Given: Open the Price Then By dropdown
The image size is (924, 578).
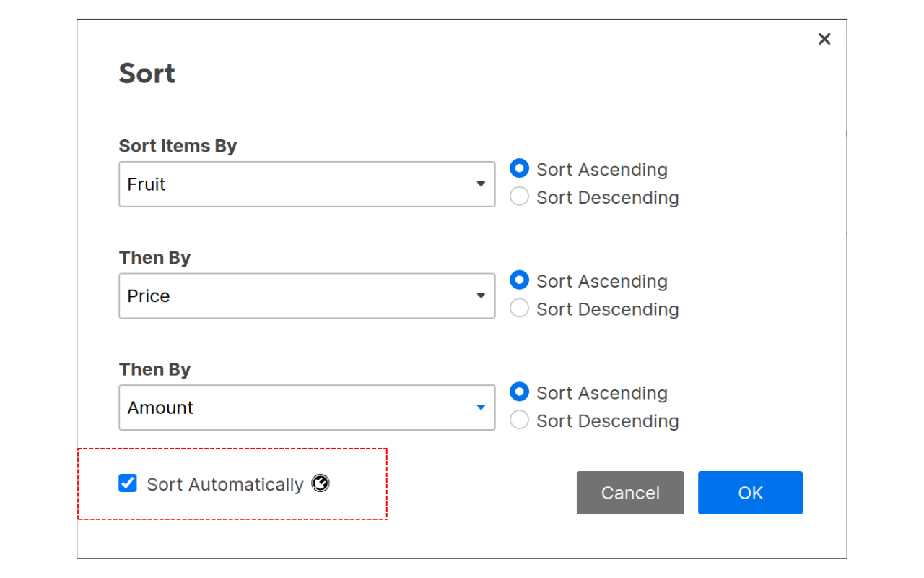Looking at the screenshot, I should tap(307, 296).
